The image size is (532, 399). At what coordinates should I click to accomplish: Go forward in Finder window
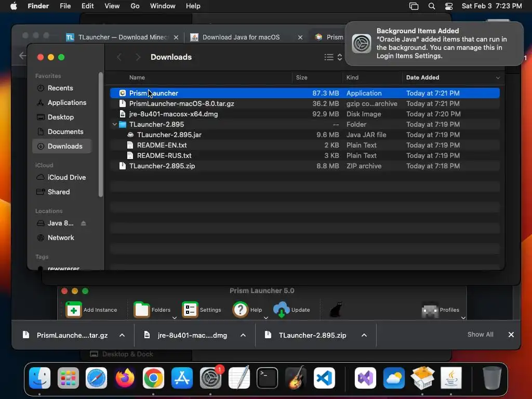pos(137,57)
